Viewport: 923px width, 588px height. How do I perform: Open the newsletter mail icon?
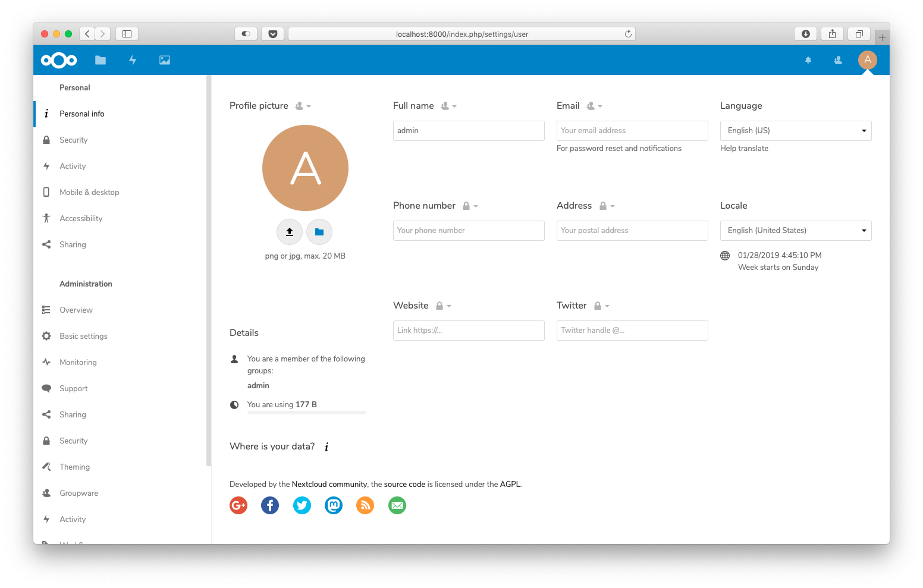click(x=397, y=505)
